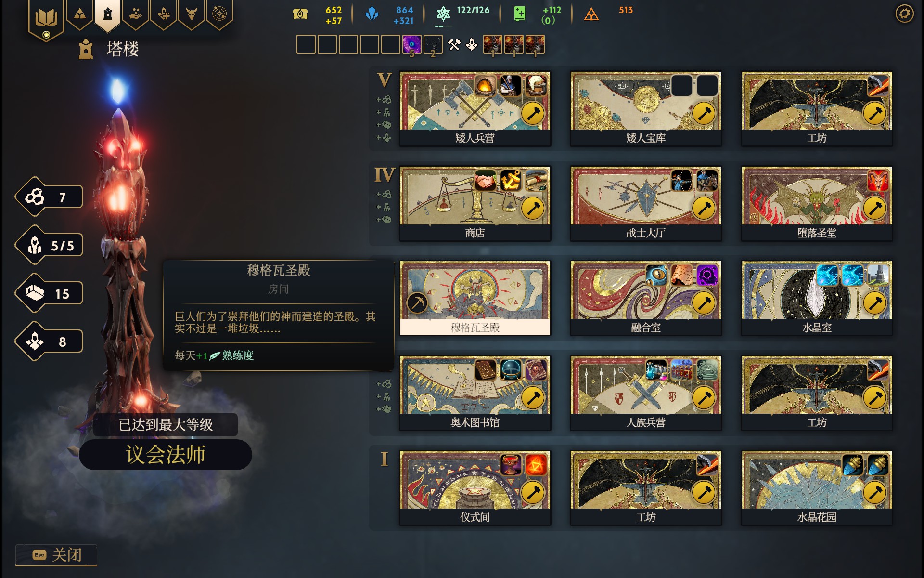Image resolution: width=924 pixels, height=578 pixels.
Task: Click the build hammer on 矮人兵营
Action: click(533, 114)
